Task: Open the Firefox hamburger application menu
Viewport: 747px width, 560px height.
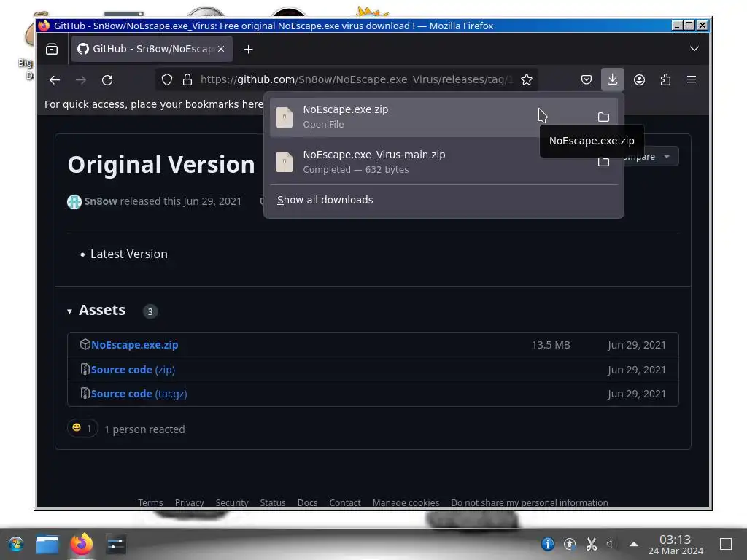Action: pyautogui.click(x=692, y=80)
